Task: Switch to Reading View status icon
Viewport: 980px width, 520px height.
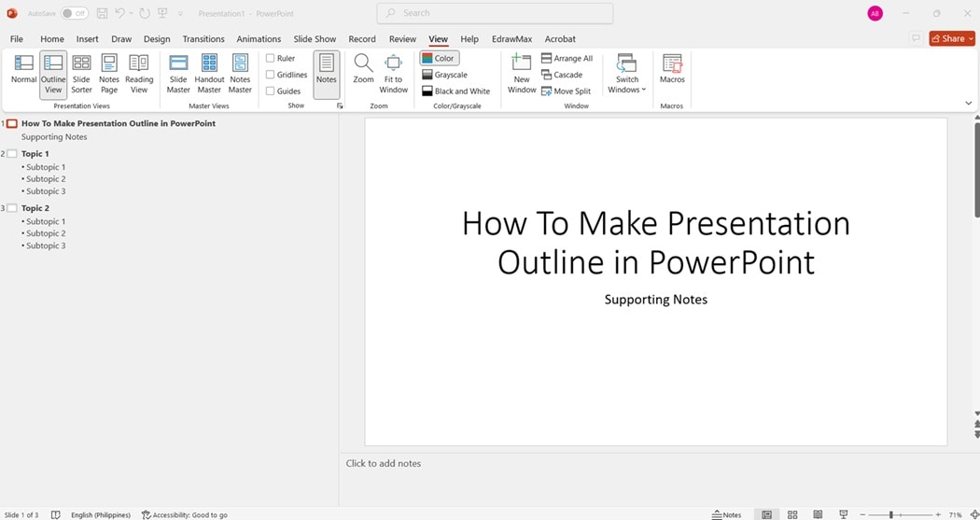Action: 818,515
